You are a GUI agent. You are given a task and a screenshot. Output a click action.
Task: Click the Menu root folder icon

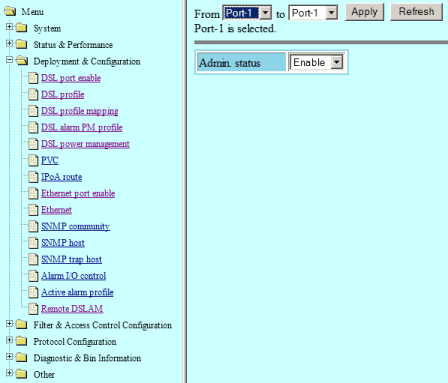pos(10,12)
